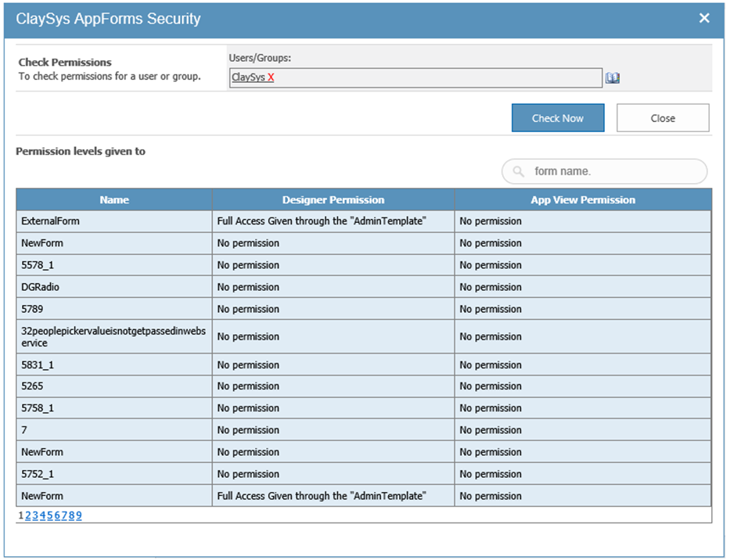The width and height of the screenshot is (730, 560).
Task: Click the form name search box
Action: pos(610,171)
